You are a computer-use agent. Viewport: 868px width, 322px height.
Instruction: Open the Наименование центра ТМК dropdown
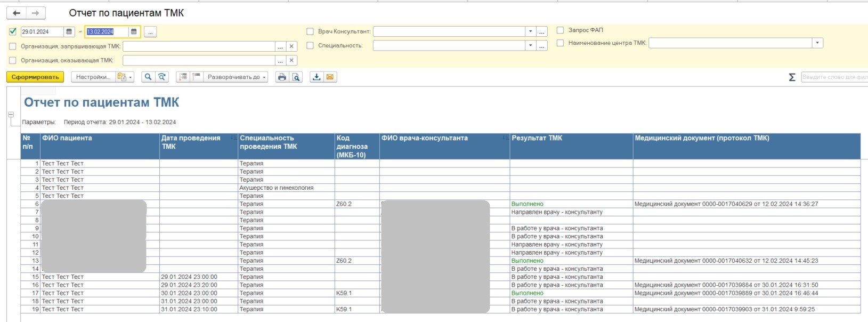[x=817, y=43]
